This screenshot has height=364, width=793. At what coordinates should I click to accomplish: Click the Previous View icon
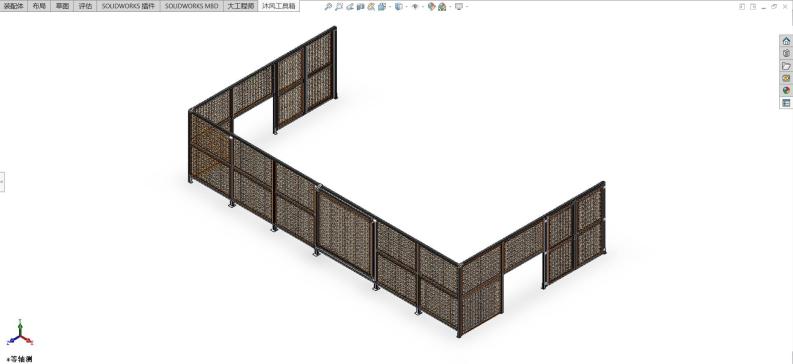350,7
